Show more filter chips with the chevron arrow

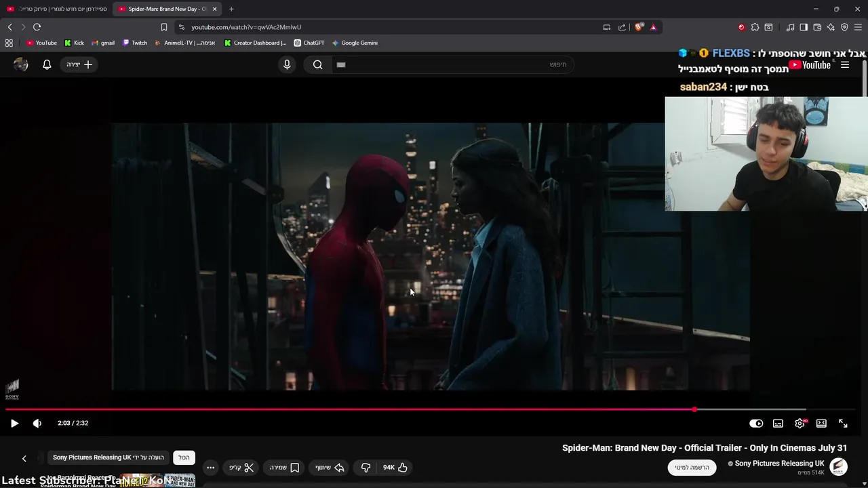tap(24, 458)
